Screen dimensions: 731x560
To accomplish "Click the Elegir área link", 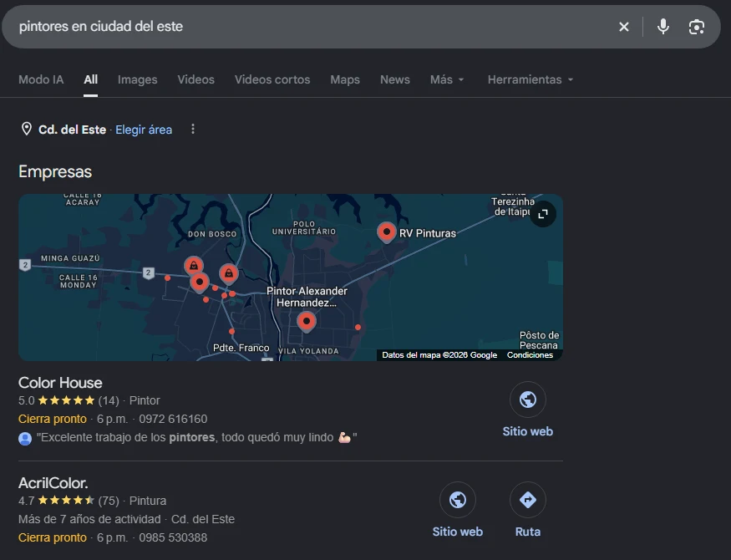I will coord(144,130).
